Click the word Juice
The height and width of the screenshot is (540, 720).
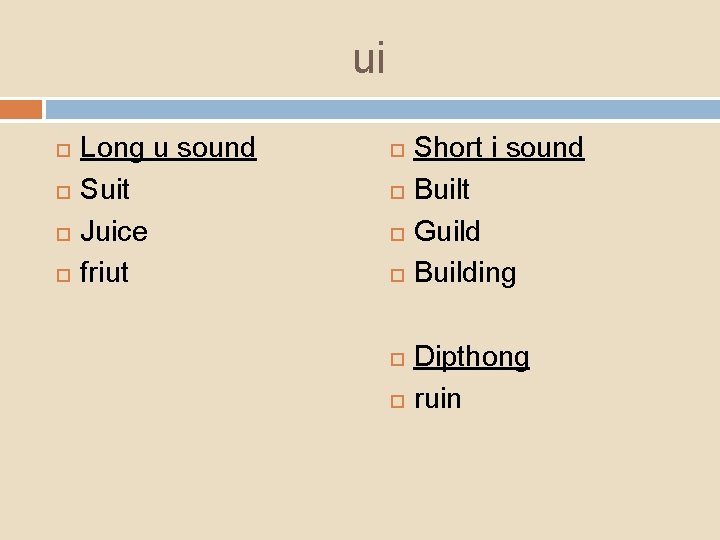point(113,232)
